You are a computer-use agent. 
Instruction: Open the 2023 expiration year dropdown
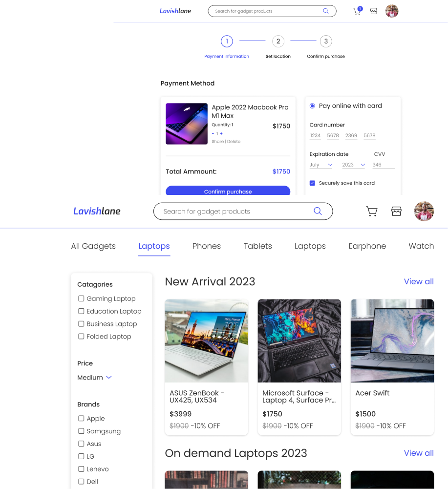click(x=354, y=165)
